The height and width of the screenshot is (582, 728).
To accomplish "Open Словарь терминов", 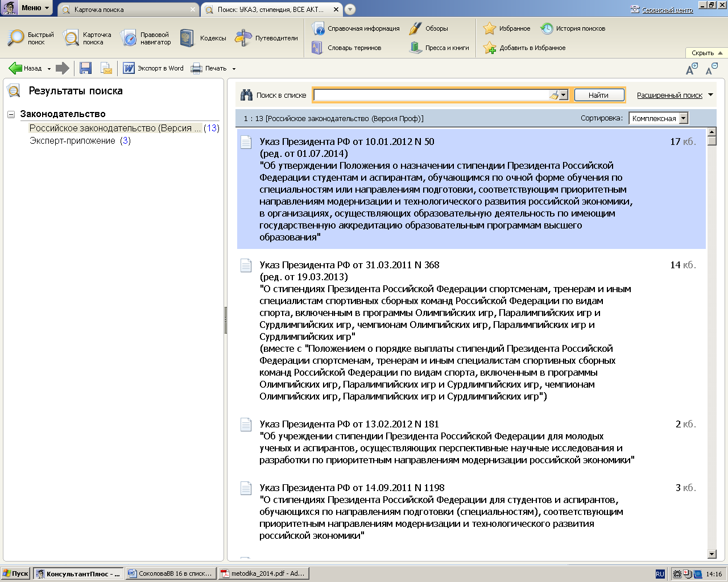I will tap(346, 48).
